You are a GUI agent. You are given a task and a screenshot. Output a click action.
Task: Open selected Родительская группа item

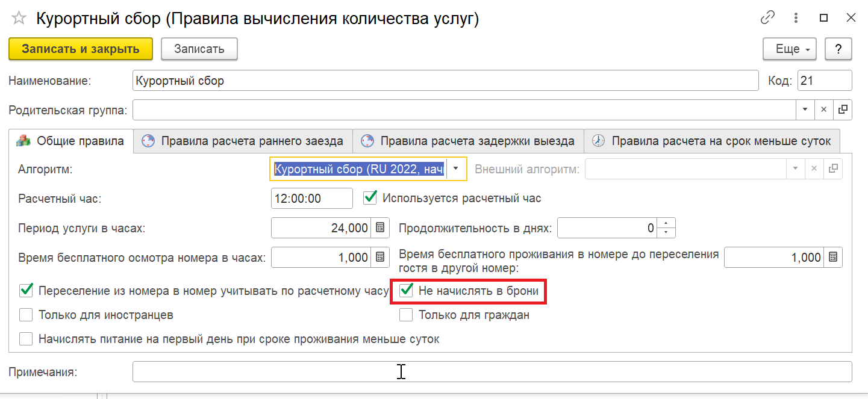[843, 110]
